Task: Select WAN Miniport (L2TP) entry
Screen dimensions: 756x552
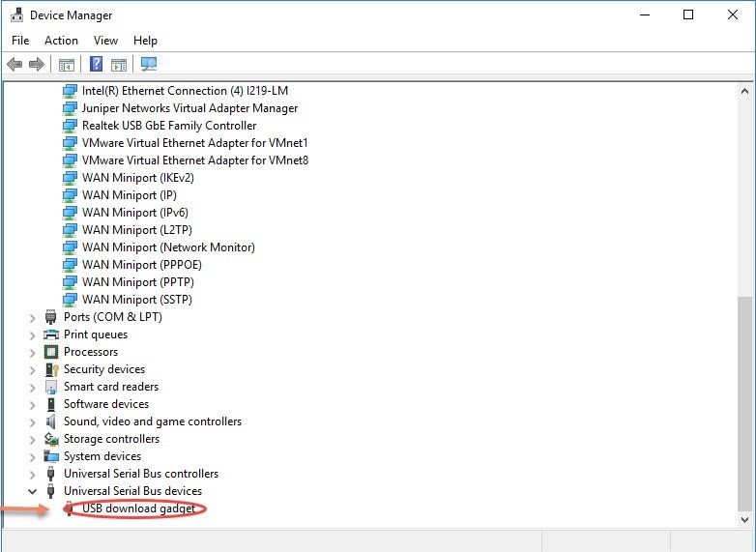Action: [x=137, y=230]
